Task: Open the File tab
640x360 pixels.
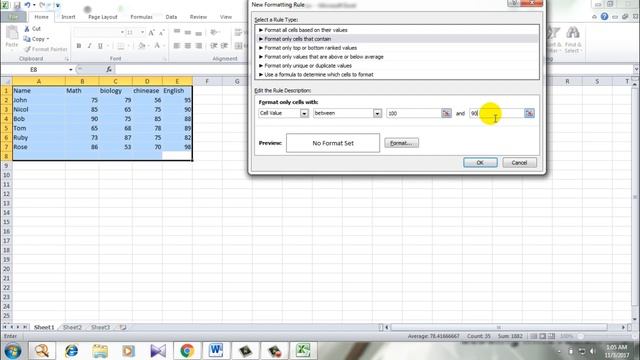Action: tap(13, 17)
